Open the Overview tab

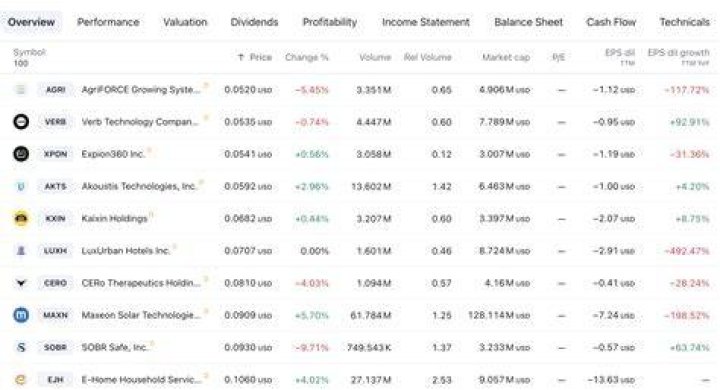point(31,22)
